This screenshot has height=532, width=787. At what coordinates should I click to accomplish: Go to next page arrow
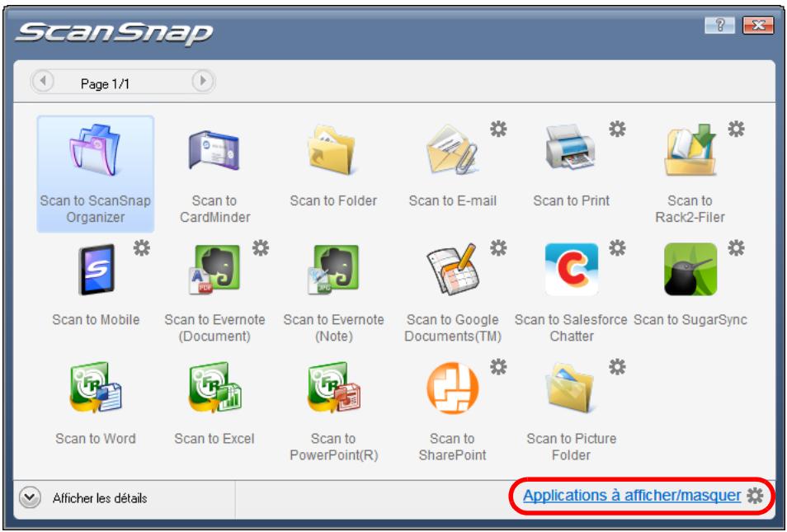coord(203,81)
